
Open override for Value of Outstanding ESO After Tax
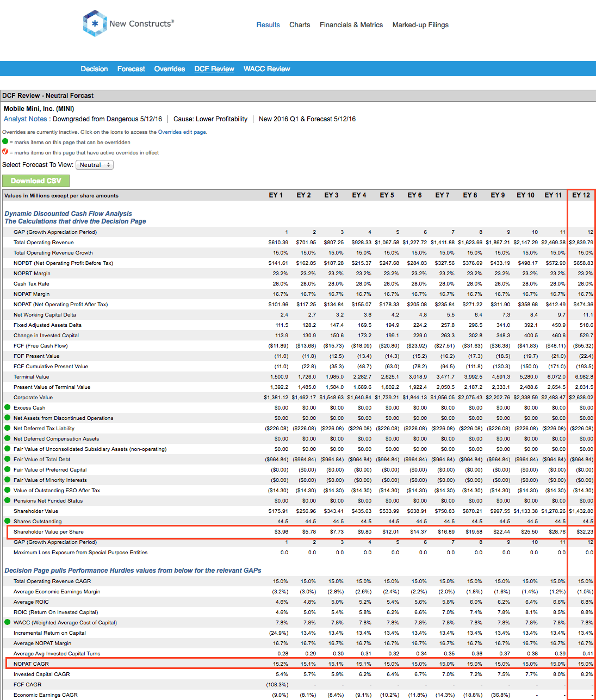click(x=8, y=490)
